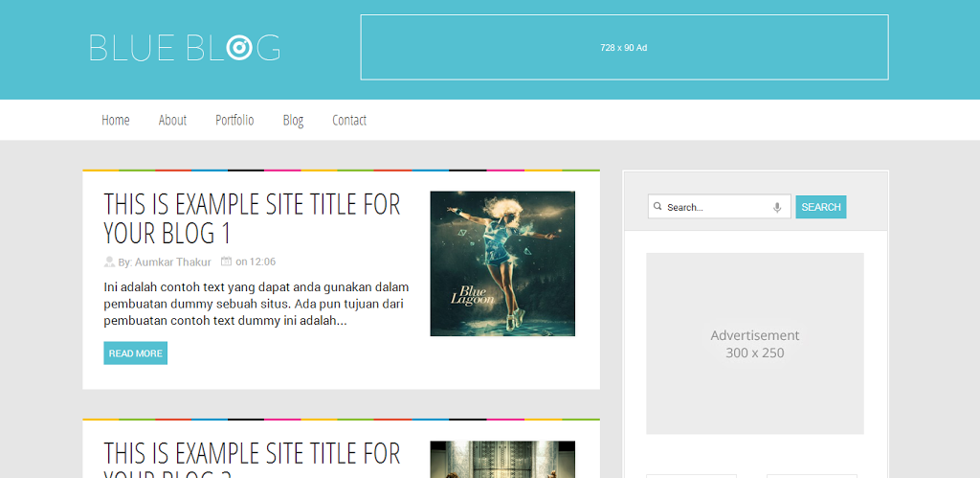Click the author person icon before 'By:'
980x478 pixels.
coord(110,262)
